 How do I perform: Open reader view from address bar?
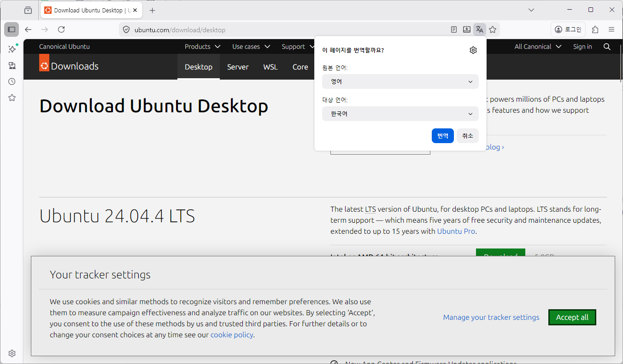tap(454, 29)
